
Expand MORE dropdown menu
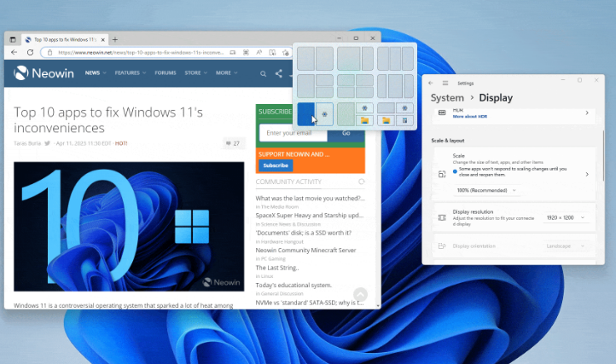[226, 73]
